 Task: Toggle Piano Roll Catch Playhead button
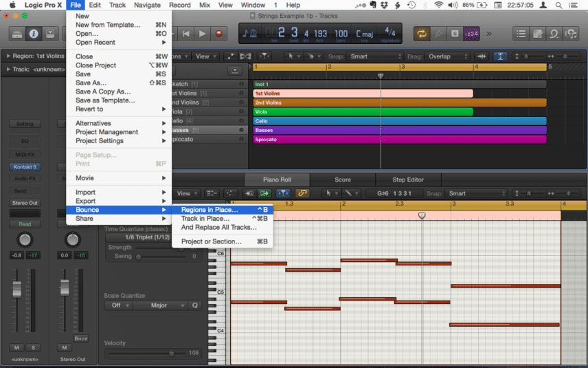coord(283,193)
